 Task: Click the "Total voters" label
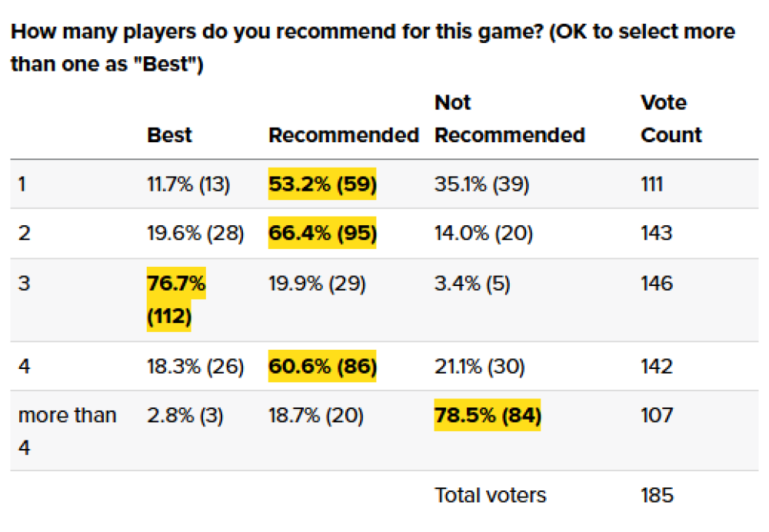click(x=490, y=495)
